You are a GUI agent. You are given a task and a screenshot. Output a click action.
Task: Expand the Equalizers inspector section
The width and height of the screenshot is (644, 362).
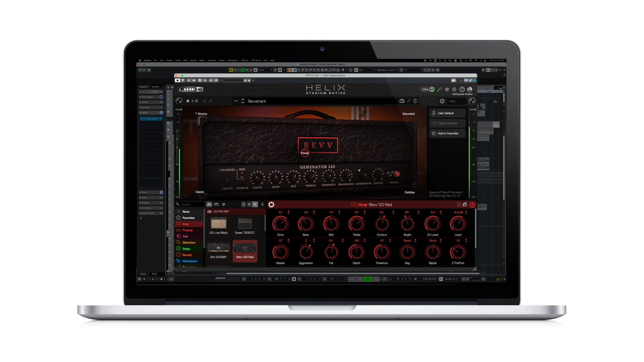151,108
